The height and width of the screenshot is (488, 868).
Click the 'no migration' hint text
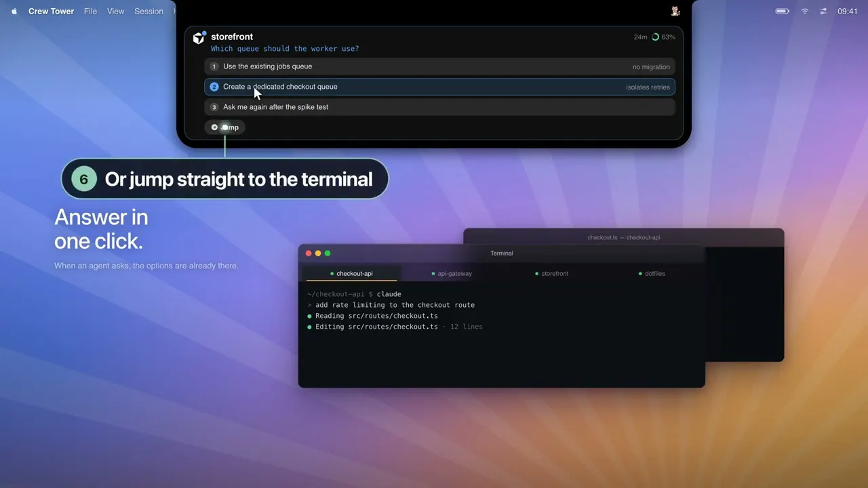[x=651, y=67]
